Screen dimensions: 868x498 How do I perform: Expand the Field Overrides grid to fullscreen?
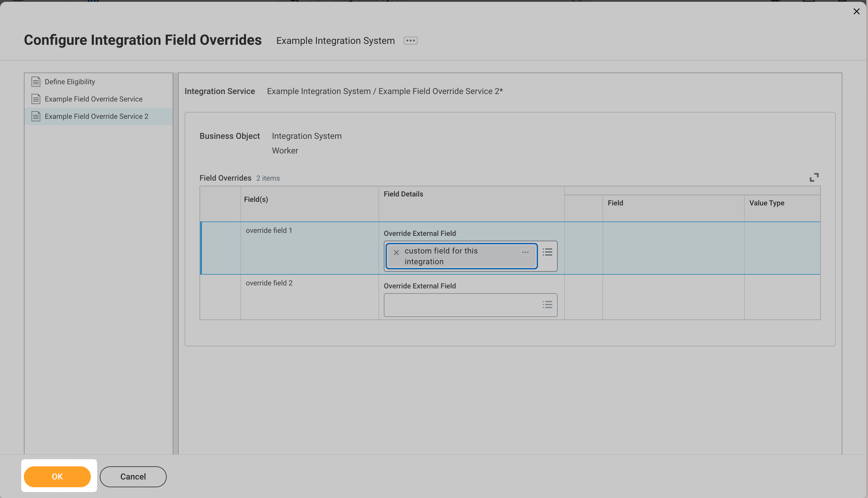(x=814, y=177)
